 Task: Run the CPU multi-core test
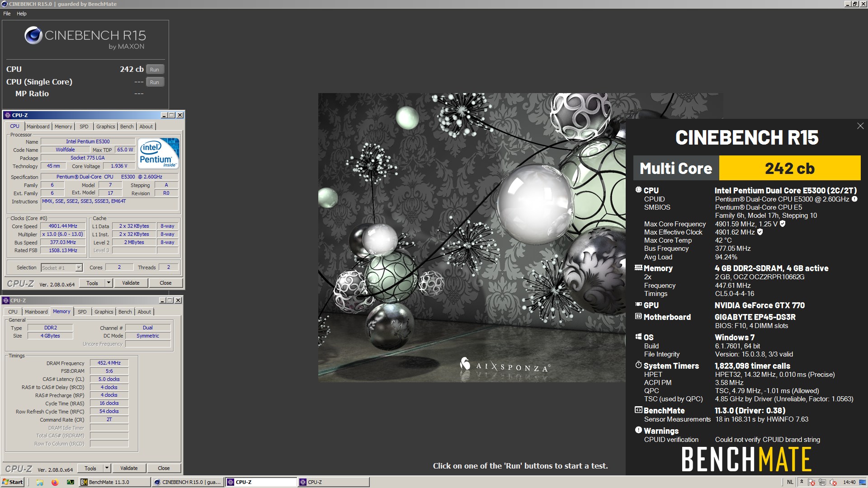click(x=155, y=70)
